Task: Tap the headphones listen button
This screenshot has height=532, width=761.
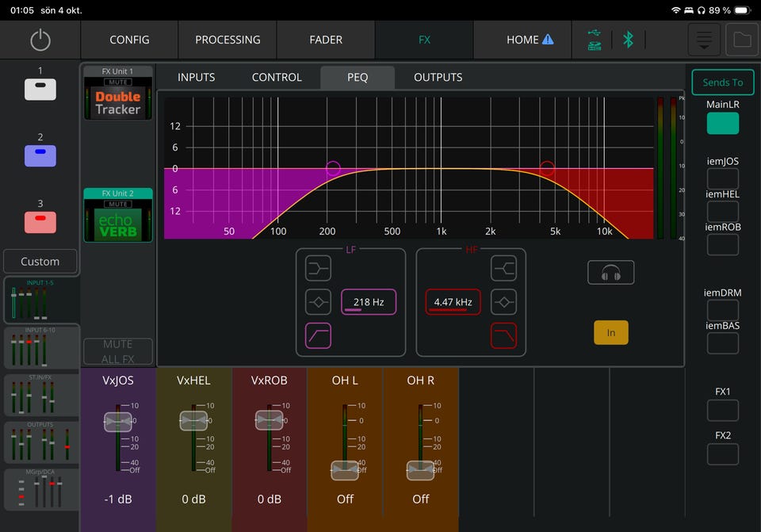Action: point(610,272)
